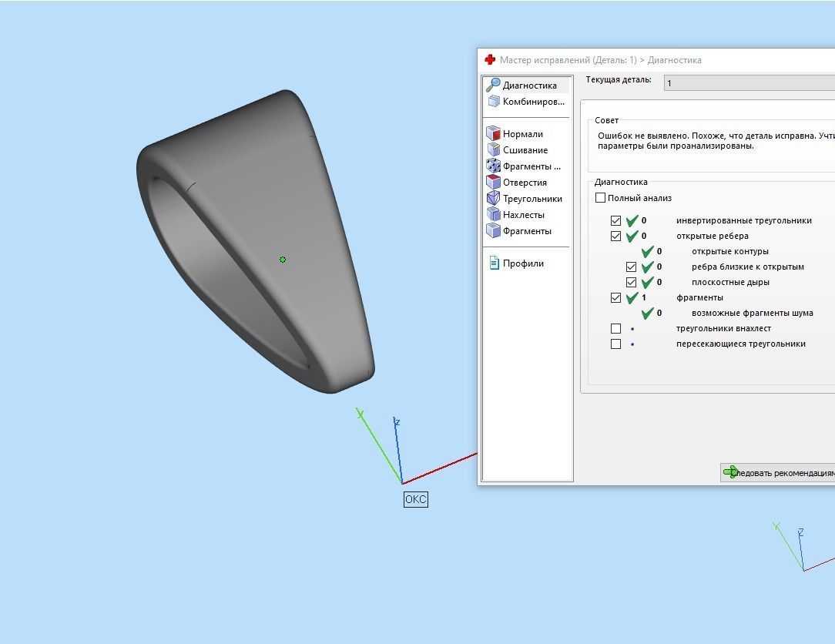Uncheck открытые ребера checkbox
Viewport: 835px width, 644px height.
(615, 236)
